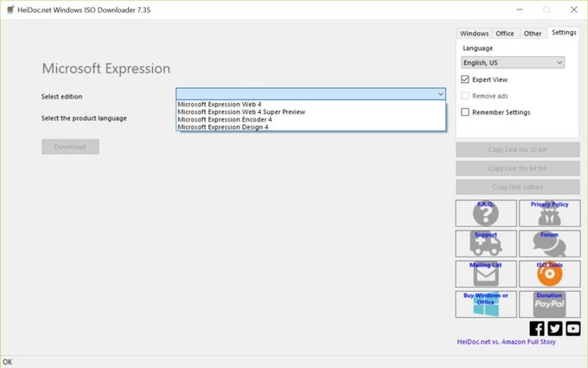588x368 pixels.
Task: Collapse the Select edition dropdown arrow
Action: pyautogui.click(x=440, y=94)
